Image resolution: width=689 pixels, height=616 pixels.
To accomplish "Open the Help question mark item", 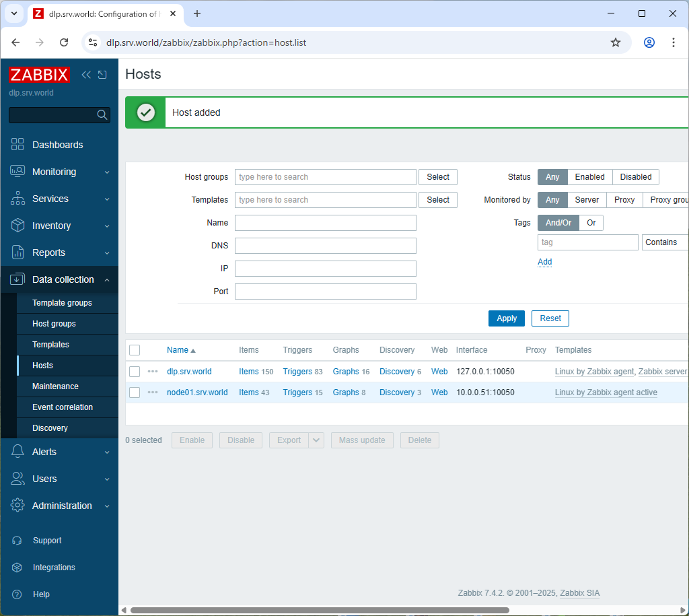I will (17, 594).
